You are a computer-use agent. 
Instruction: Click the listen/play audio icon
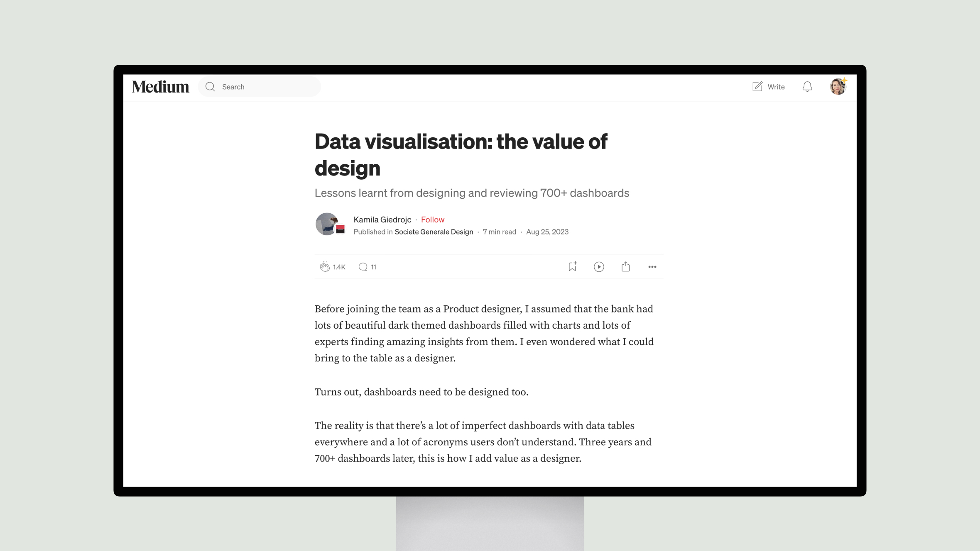(598, 266)
